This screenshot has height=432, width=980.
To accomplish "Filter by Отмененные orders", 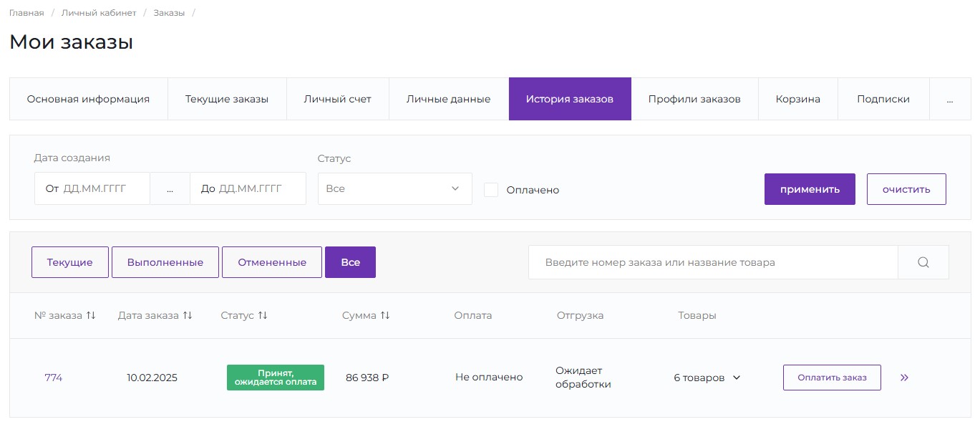I will [272, 262].
